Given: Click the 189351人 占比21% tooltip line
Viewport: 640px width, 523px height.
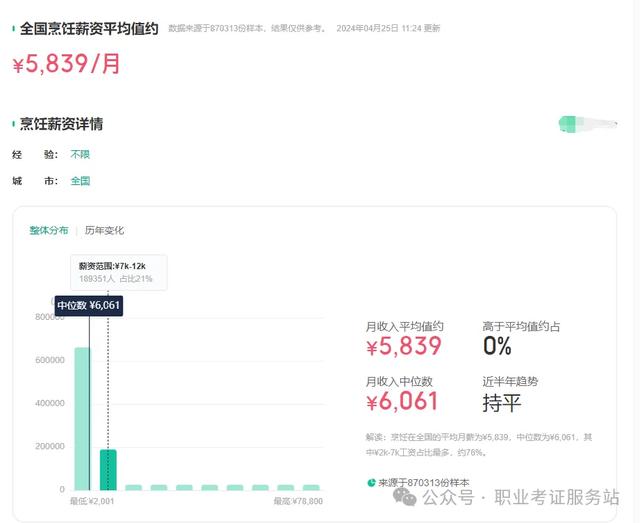Looking at the screenshot, I should (116, 278).
